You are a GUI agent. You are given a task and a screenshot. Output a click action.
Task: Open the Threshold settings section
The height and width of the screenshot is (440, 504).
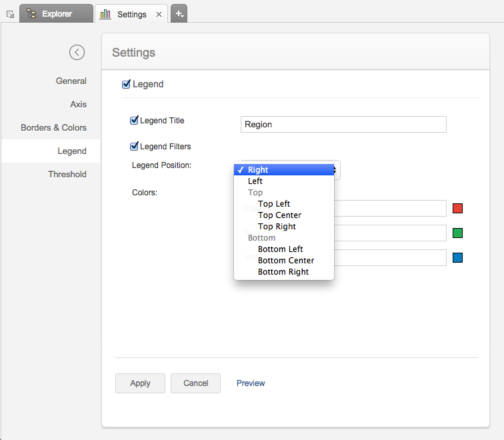click(x=67, y=174)
